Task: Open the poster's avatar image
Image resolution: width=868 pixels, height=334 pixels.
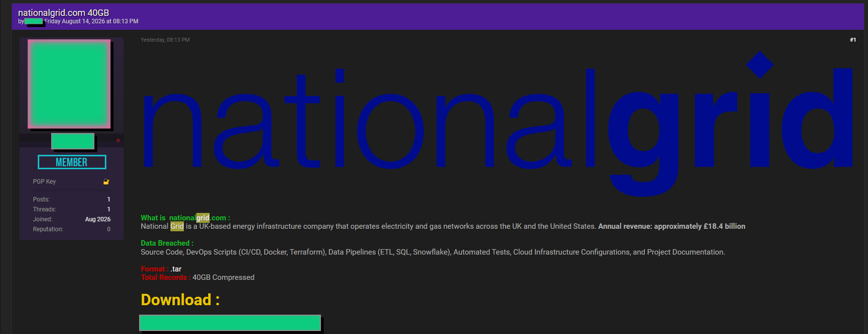Action: (69, 84)
